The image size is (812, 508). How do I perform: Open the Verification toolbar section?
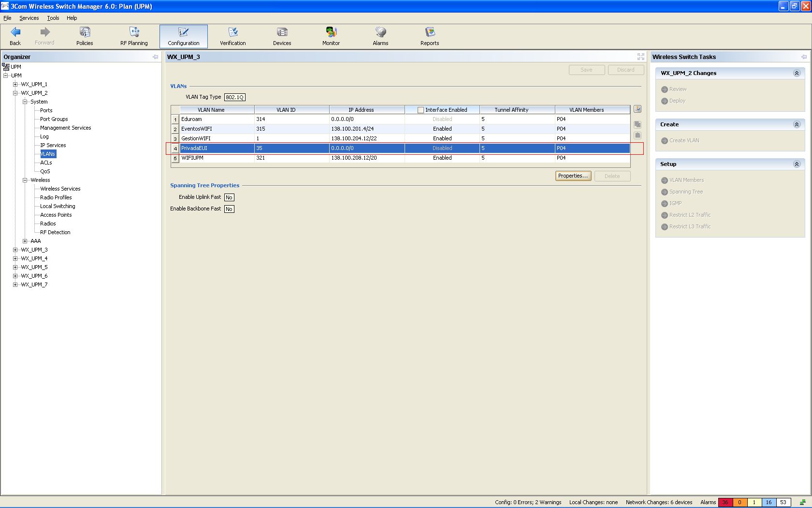pyautogui.click(x=233, y=37)
